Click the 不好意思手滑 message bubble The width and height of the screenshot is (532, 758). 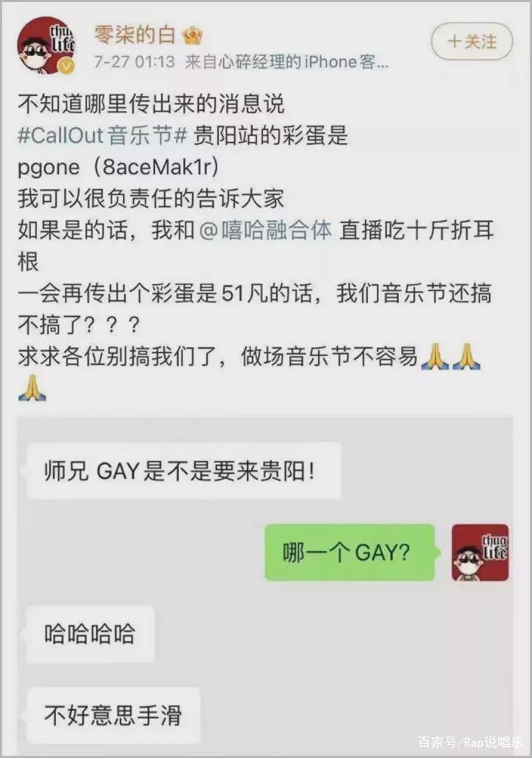pos(113,715)
